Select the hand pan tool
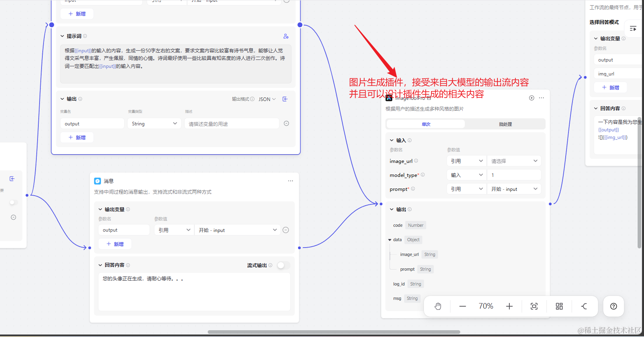 point(438,306)
